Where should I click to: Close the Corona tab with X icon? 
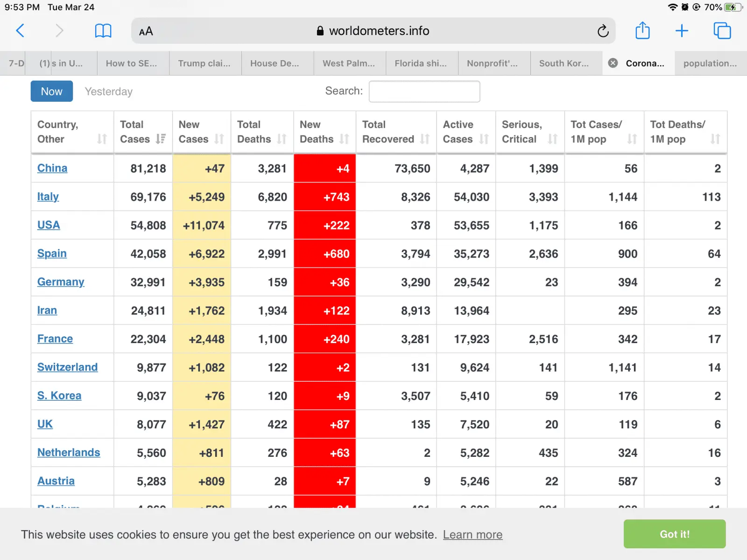coord(613,63)
